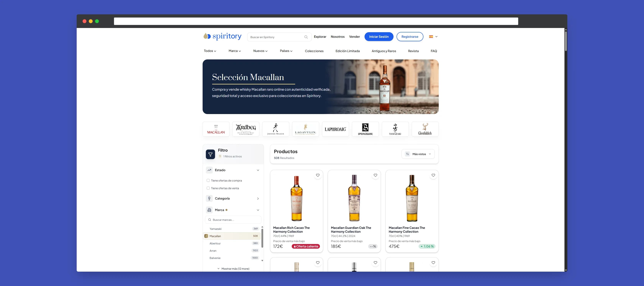Open the Yamazaki brand logo tile
The image size is (644, 286).
(x=395, y=129)
